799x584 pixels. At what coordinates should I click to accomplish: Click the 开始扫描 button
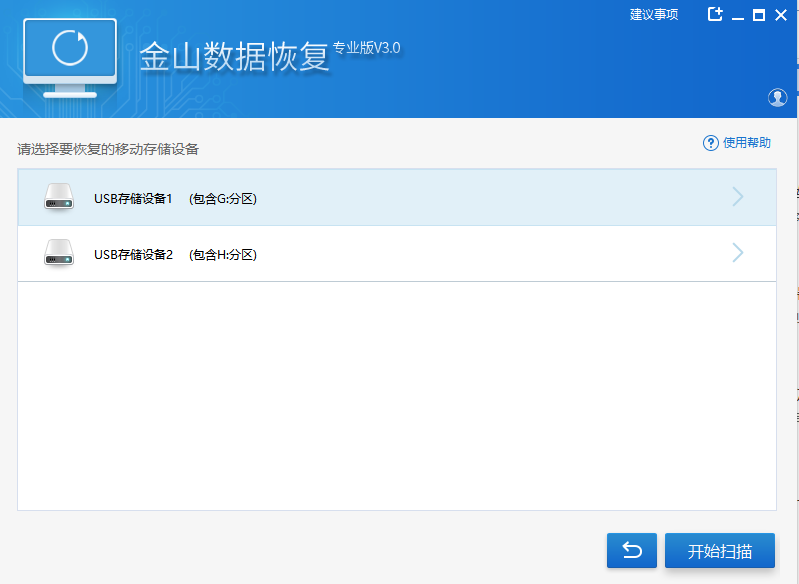719,551
